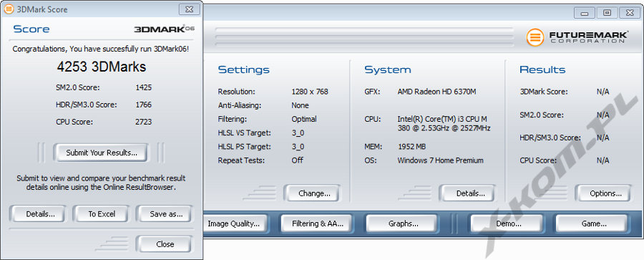Start the Game mode
This screenshot has height=260, width=644.
coord(594,223)
